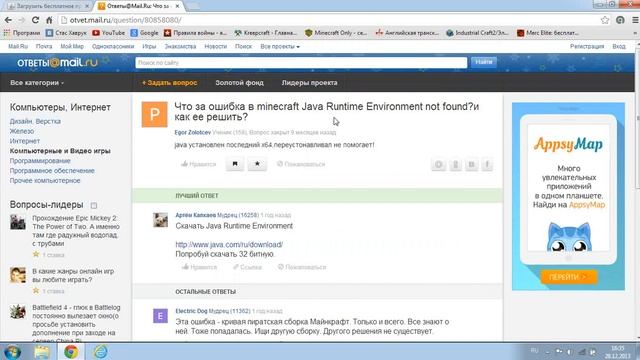Open File Explorer from the taskbar

click(42, 352)
